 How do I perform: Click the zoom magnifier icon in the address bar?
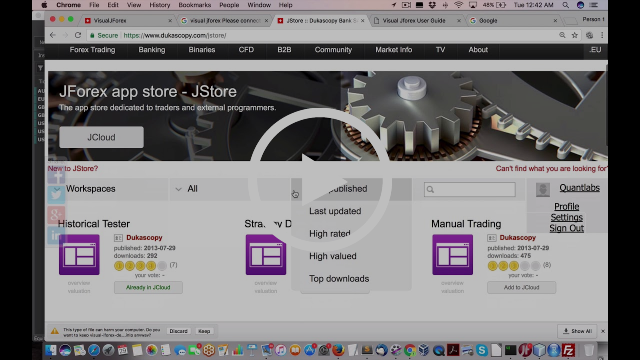tap(562, 36)
